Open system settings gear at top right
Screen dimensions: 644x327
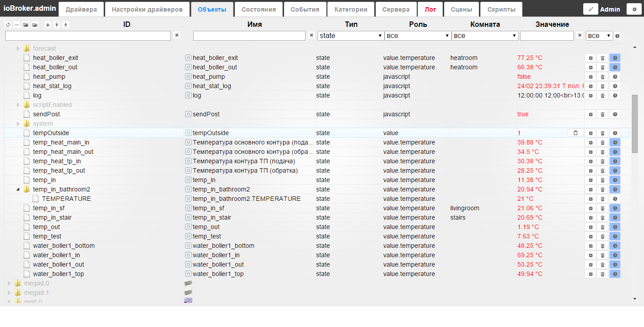pos(634,9)
